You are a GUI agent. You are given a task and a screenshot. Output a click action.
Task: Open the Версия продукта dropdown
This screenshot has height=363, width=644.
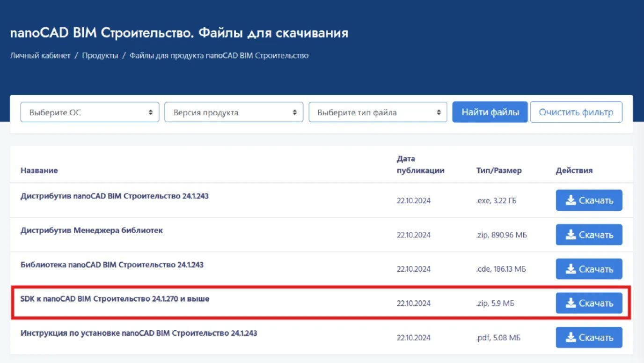[234, 112]
